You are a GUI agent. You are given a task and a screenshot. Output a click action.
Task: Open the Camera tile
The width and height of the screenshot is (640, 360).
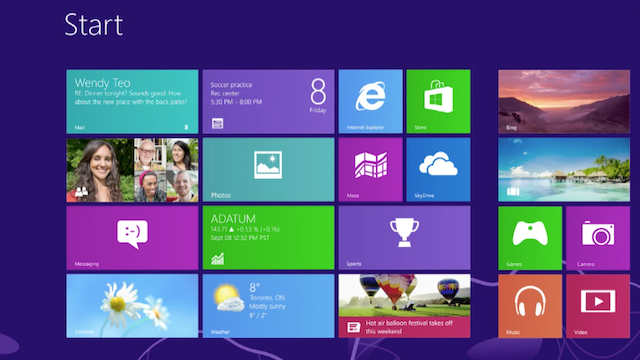598,238
